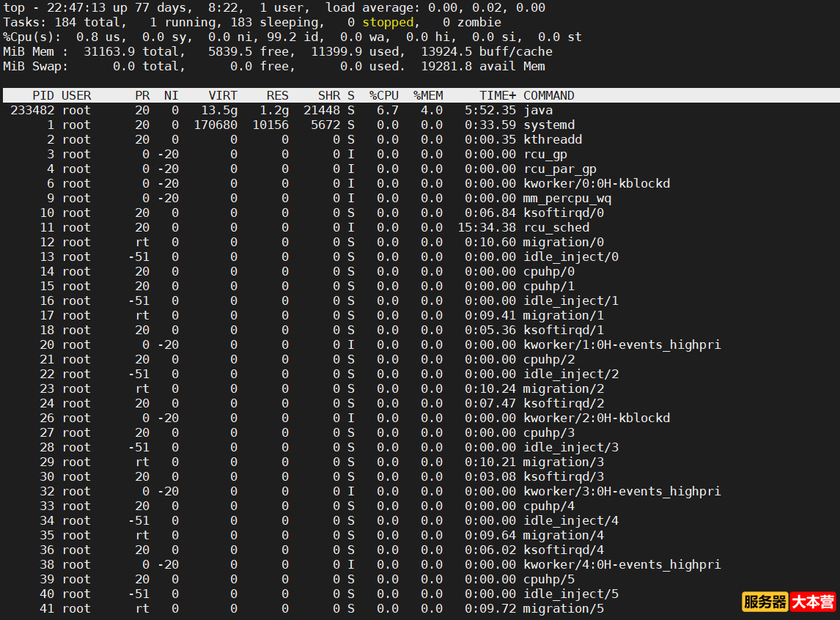Select the USER column header

click(76, 95)
